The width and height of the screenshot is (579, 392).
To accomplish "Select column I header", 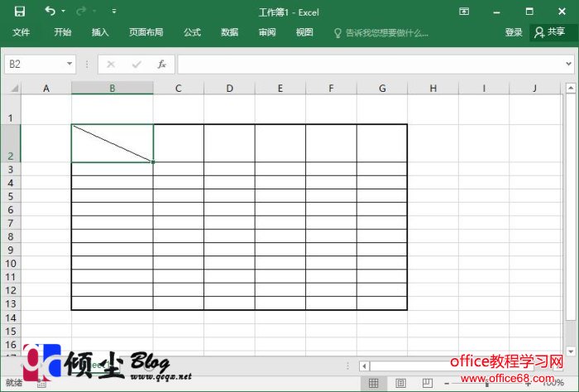I will pyautogui.click(x=484, y=88).
